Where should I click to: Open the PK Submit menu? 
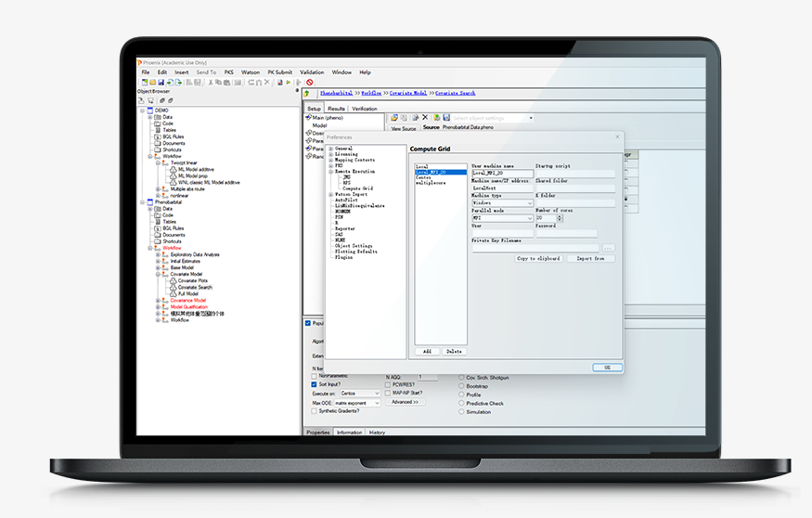(278, 72)
